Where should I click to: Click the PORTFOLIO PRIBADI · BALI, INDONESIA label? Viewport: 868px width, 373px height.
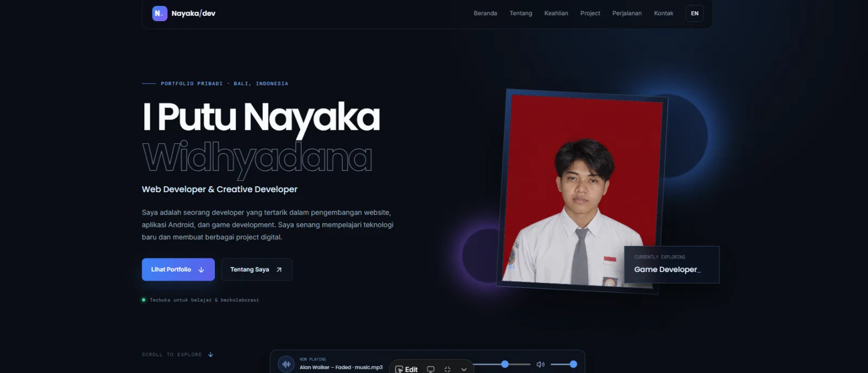coord(225,84)
